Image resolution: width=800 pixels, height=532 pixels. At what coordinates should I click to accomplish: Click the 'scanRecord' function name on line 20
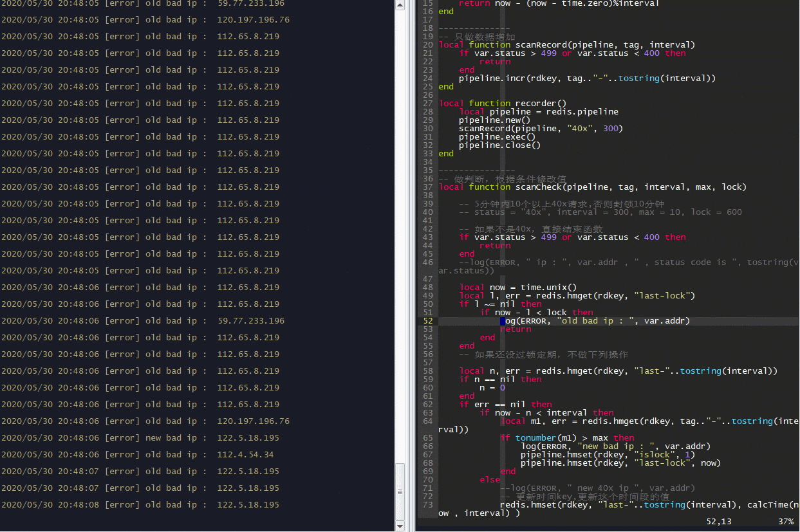(540, 45)
